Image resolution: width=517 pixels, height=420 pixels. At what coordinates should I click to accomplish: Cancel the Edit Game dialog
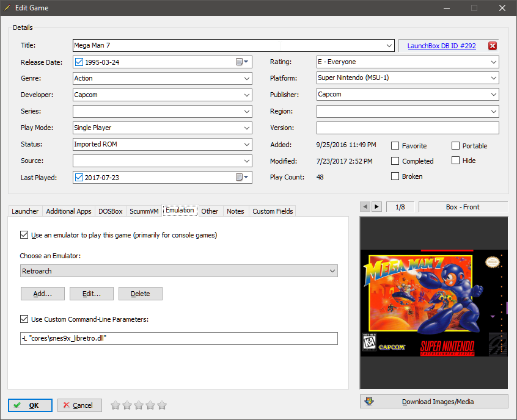point(79,405)
